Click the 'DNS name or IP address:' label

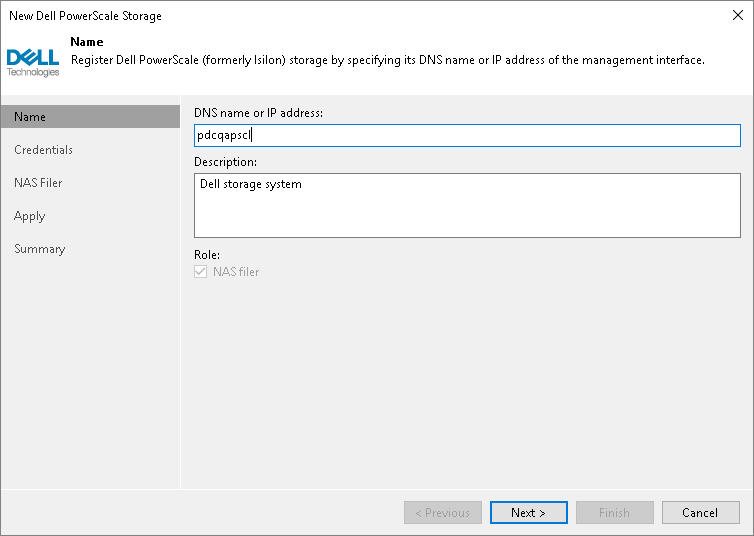pyautogui.click(x=258, y=113)
